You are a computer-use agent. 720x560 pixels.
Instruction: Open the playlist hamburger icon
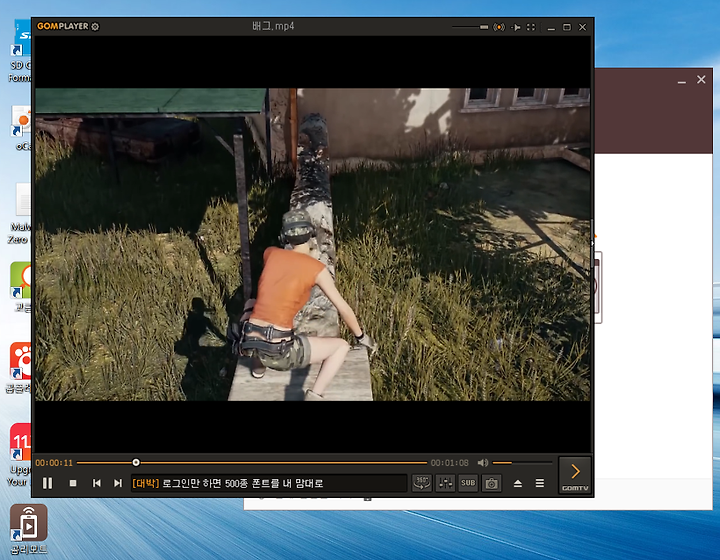[x=540, y=483]
